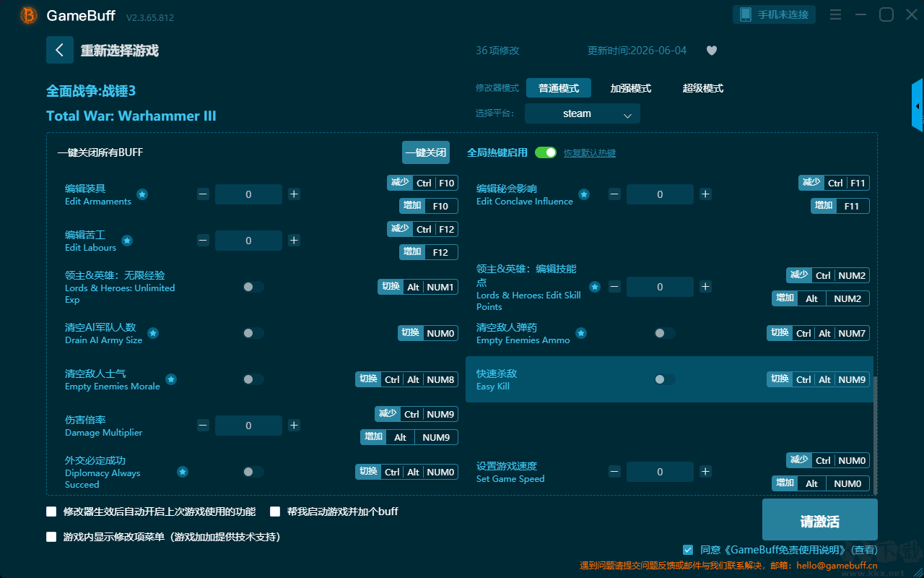Click star icon beside Drain AI Army Size
The width and height of the screenshot is (924, 578).
point(153,333)
